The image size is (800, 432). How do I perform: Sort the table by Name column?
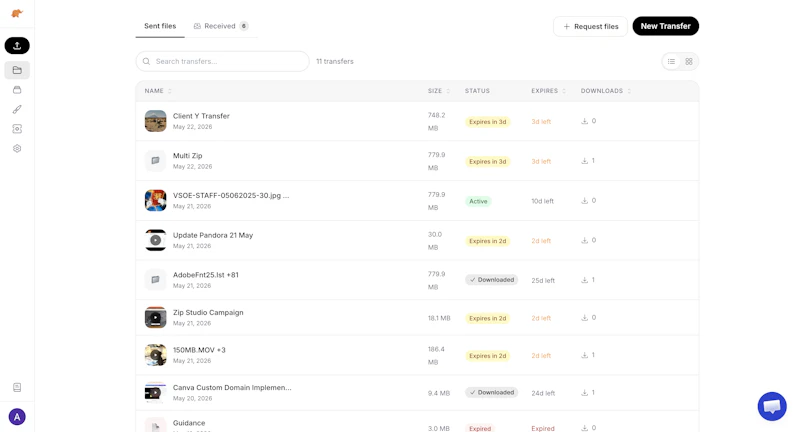pyautogui.click(x=158, y=91)
